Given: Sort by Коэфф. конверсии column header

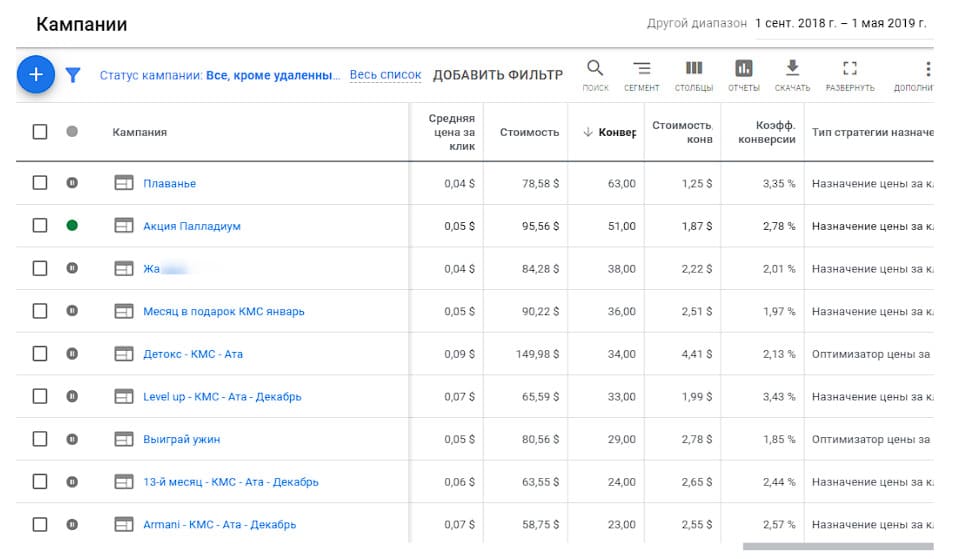Looking at the screenshot, I should [x=767, y=132].
